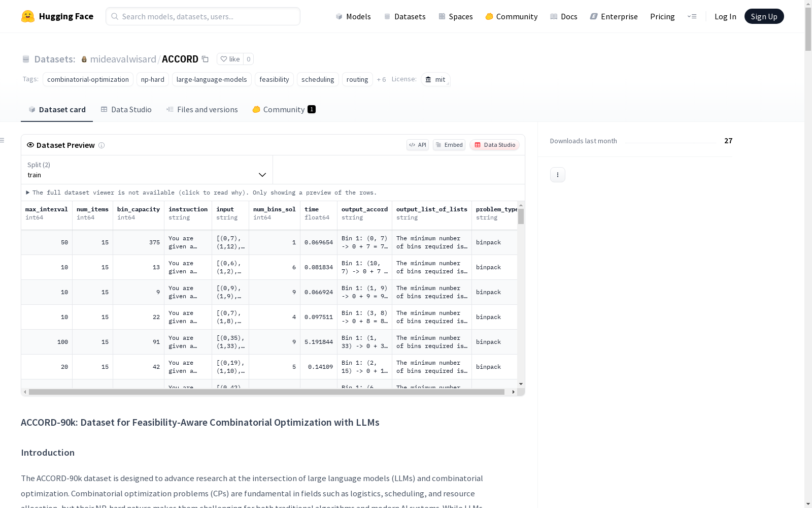Toggle the left sidebar menu icon
812x508 pixels.
[x=3, y=140]
